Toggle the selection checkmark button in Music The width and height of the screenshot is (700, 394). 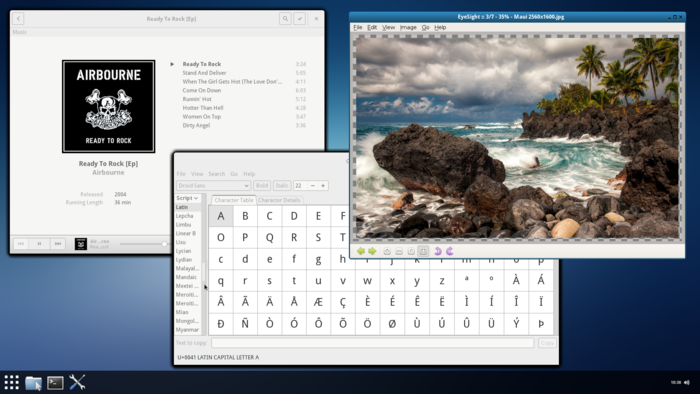point(300,19)
